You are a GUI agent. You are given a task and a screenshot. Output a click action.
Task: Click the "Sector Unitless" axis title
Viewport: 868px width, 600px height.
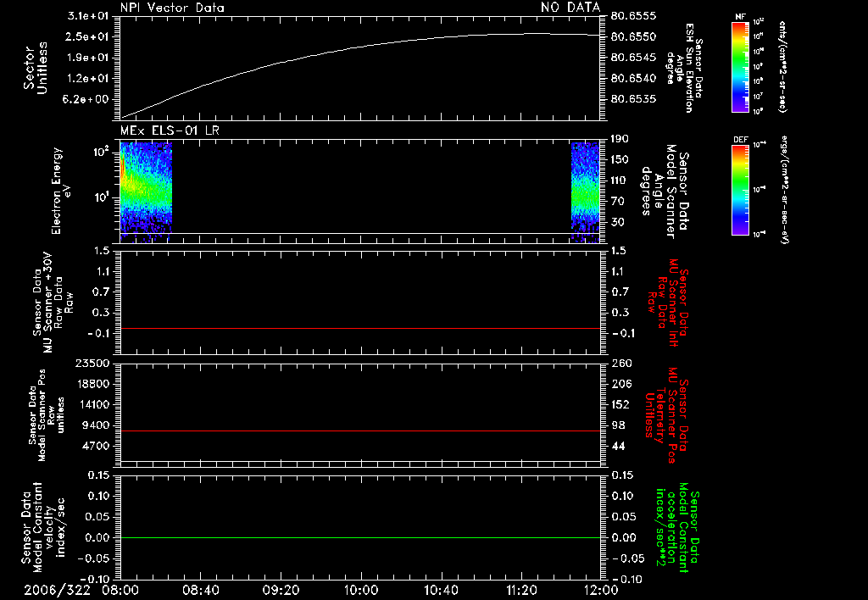point(36,68)
